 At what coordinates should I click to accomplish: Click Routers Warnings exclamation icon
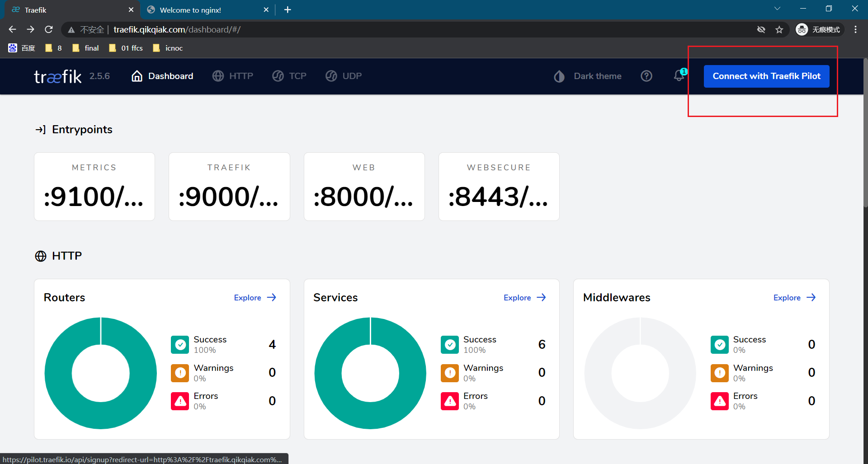[180, 373]
